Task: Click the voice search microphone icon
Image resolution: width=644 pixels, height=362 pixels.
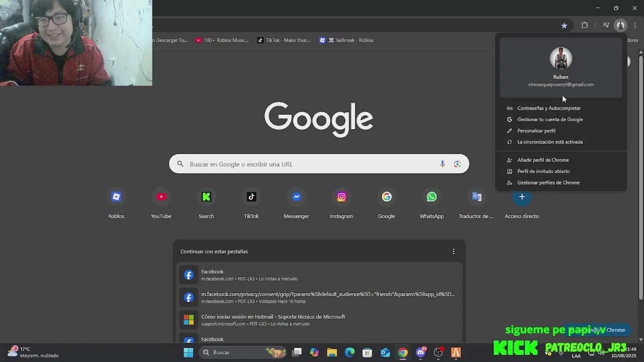Action: [442, 164]
